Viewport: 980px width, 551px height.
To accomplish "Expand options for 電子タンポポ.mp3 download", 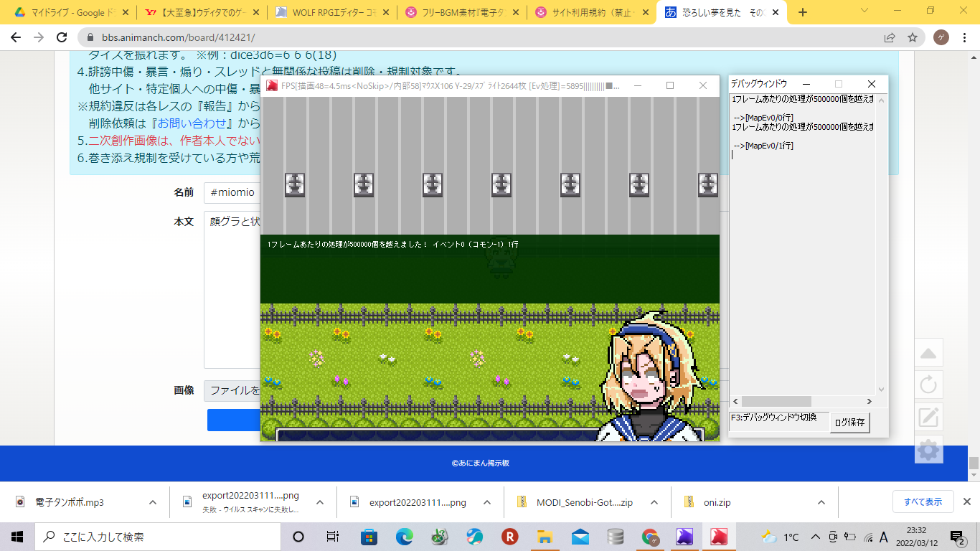I will tap(153, 502).
